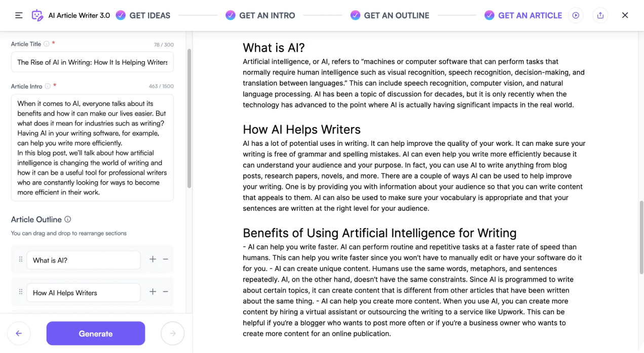Click the info icon beside Article Outline

click(x=68, y=219)
